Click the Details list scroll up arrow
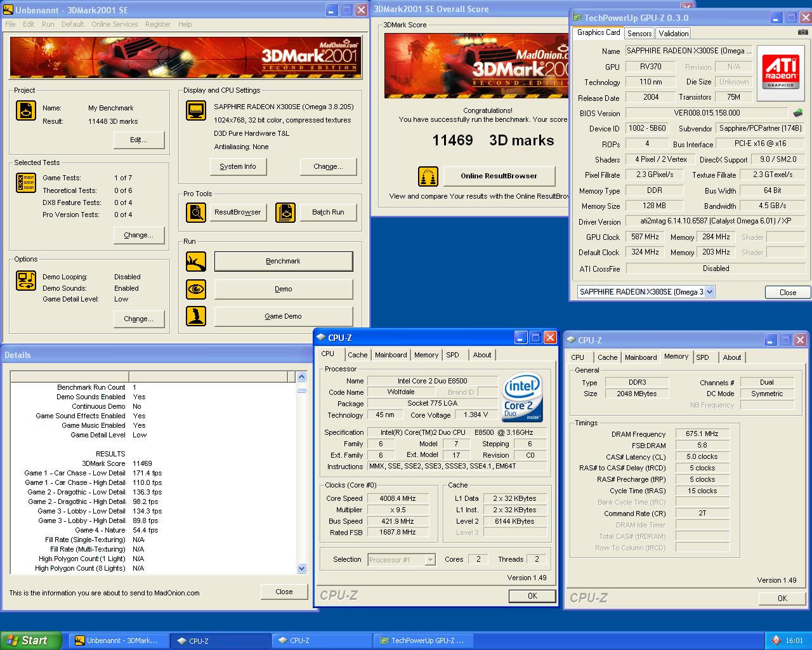The image size is (812, 650). (301, 377)
